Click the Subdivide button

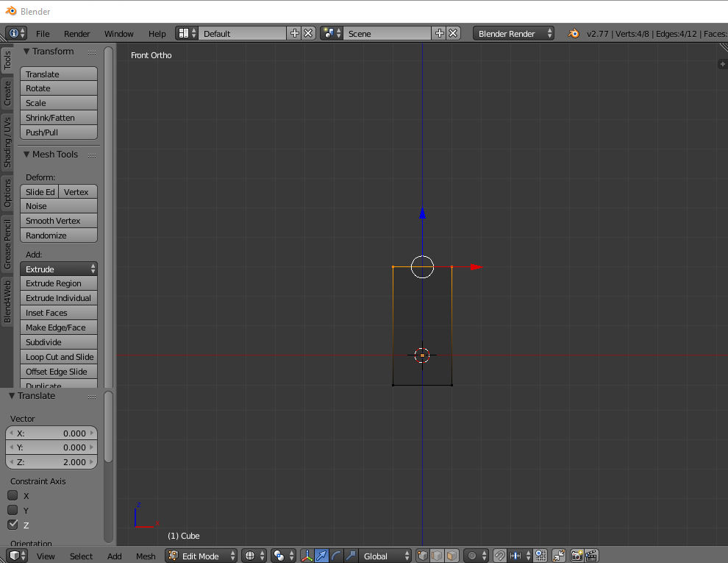click(x=59, y=342)
